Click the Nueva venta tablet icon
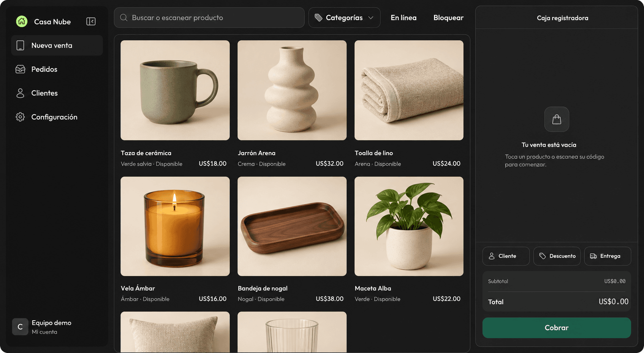 21,46
